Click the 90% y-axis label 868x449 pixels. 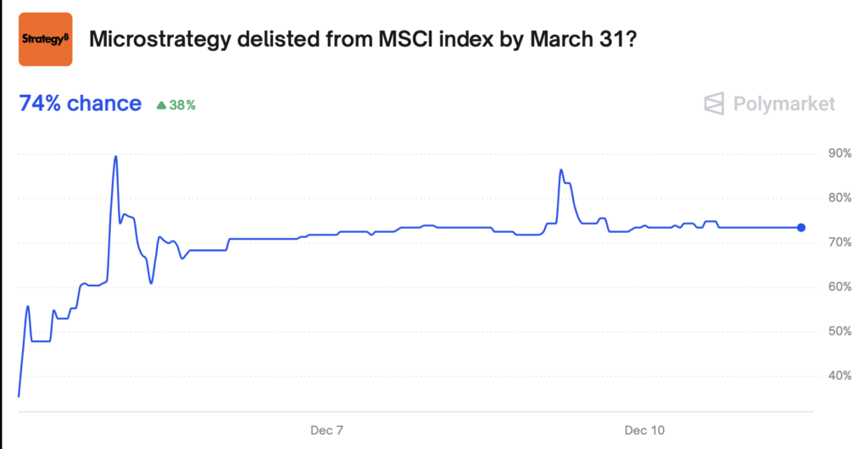tap(840, 153)
